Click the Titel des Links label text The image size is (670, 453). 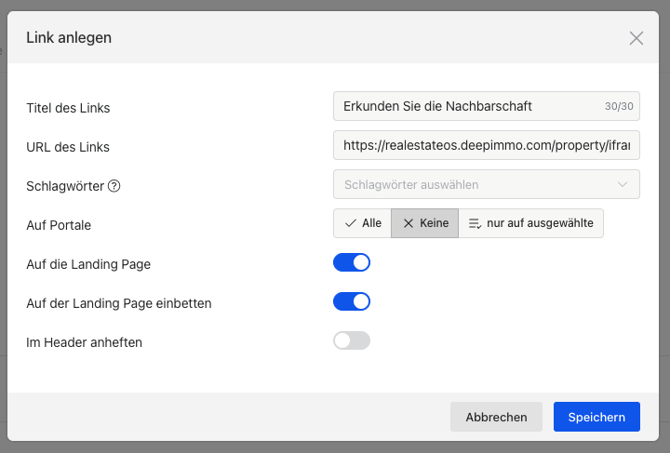(x=67, y=108)
